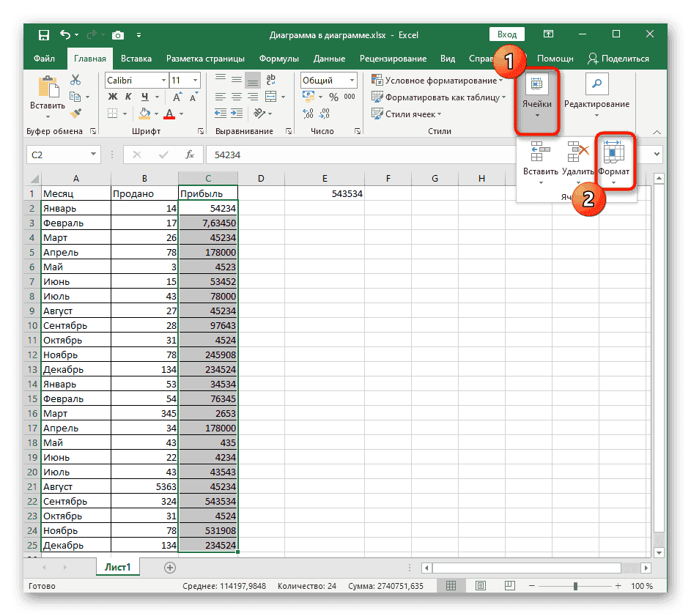Image resolution: width=691 pixels, height=616 pixels.
Task: Toggle bold Ж formatting
Action: 113,97
